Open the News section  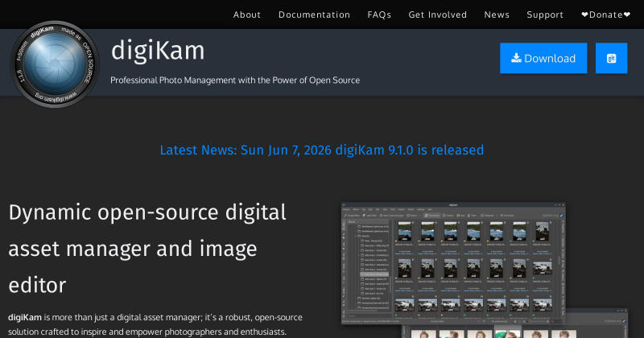497,14
